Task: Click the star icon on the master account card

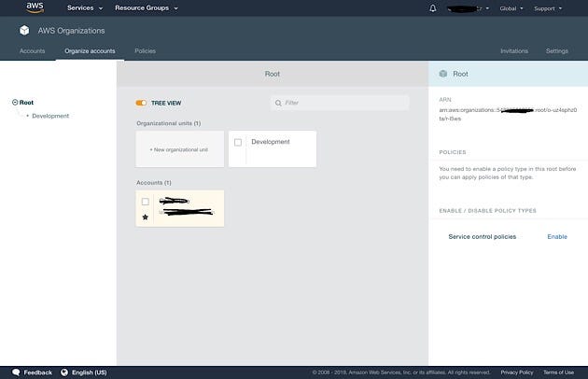Action: pos(145,217)
